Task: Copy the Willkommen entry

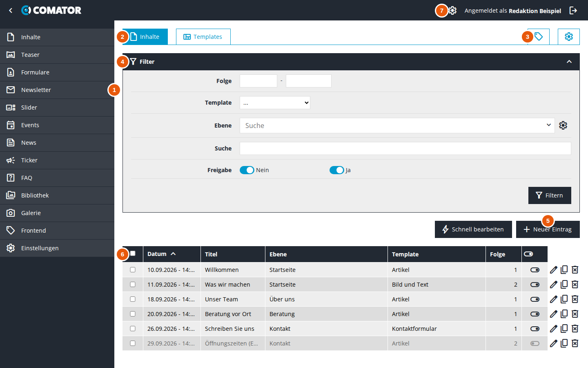Action: [x=564, y=269]
